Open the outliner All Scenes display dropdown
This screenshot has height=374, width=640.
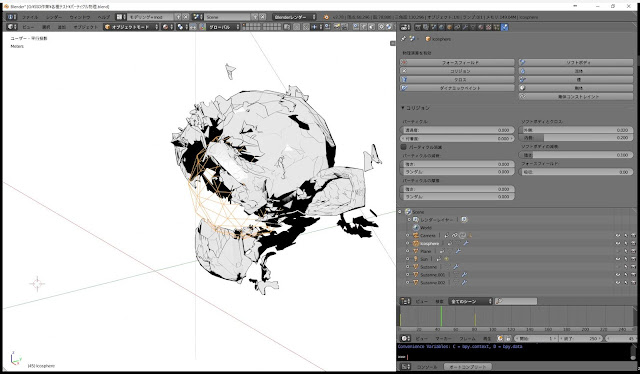coord(471,301)
